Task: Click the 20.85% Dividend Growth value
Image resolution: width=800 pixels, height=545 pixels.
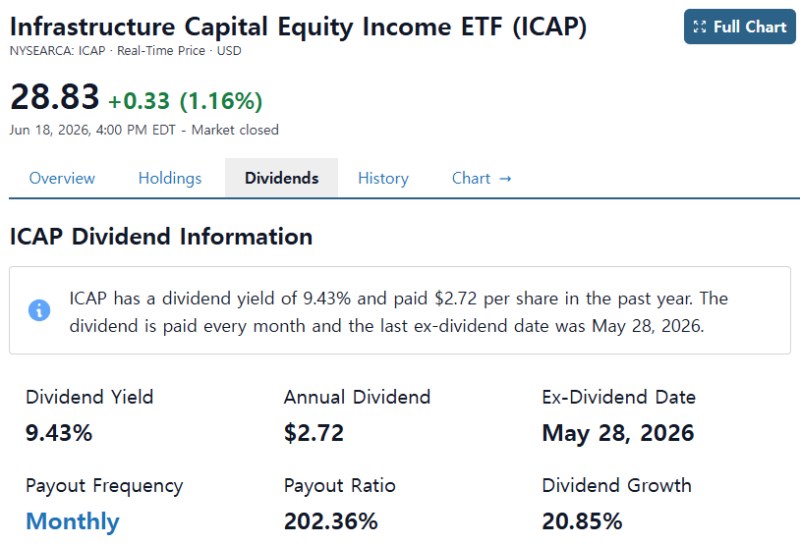Action: (x=582, y=522)
